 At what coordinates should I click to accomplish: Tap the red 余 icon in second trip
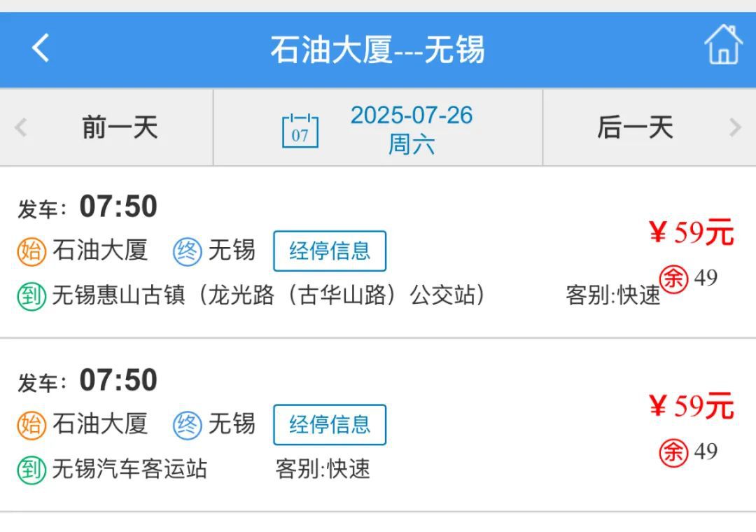(673, 452)
